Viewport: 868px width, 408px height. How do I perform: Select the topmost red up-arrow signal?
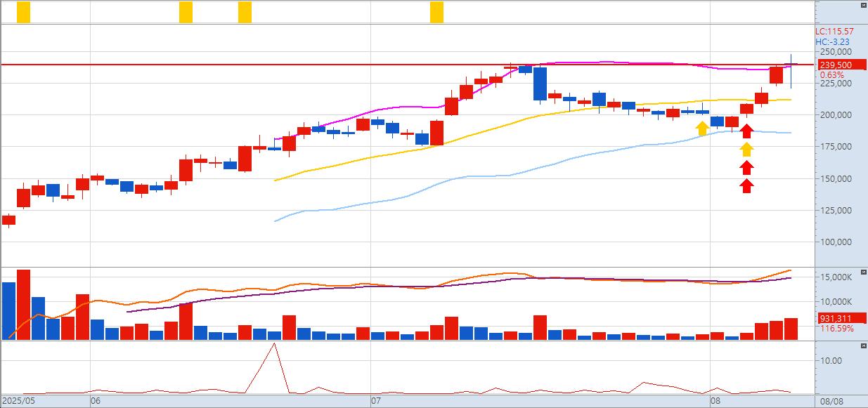pyautogui.click(x=747, y=130)
